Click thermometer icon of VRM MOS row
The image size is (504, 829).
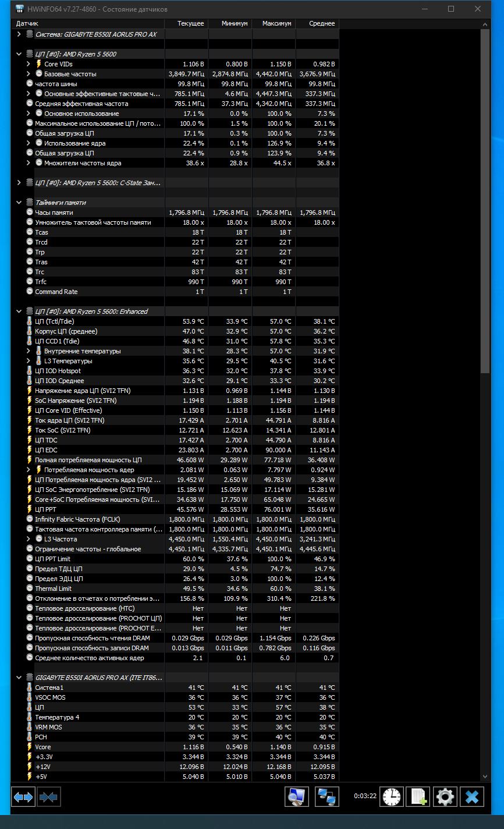coord(30,727)
